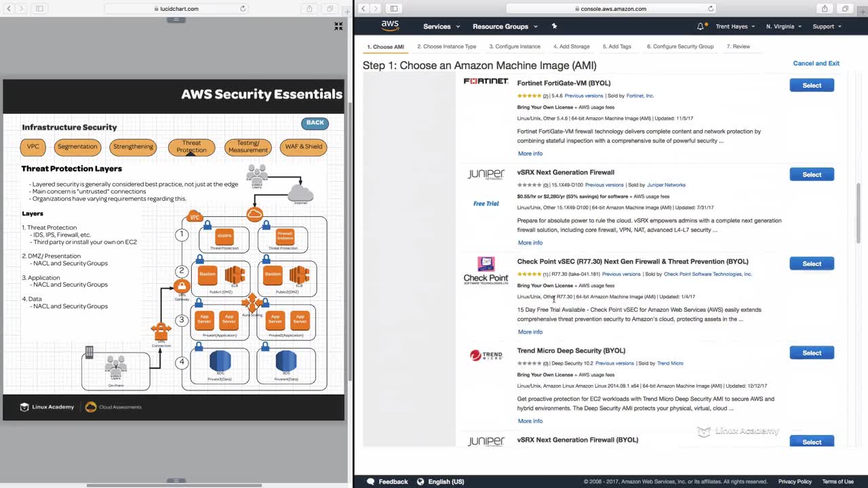Open More info for Fortinet FortiGate-VM
868x488 pixels.
click(x=530, y=154)
